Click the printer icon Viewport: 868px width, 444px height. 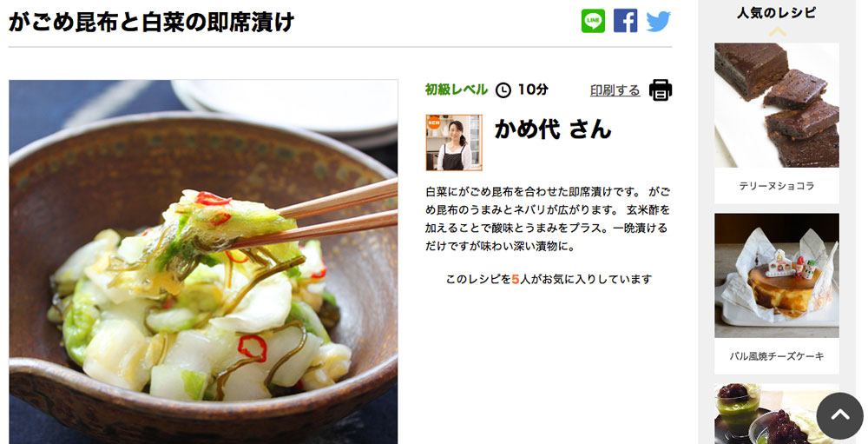[x=661, y=89]
